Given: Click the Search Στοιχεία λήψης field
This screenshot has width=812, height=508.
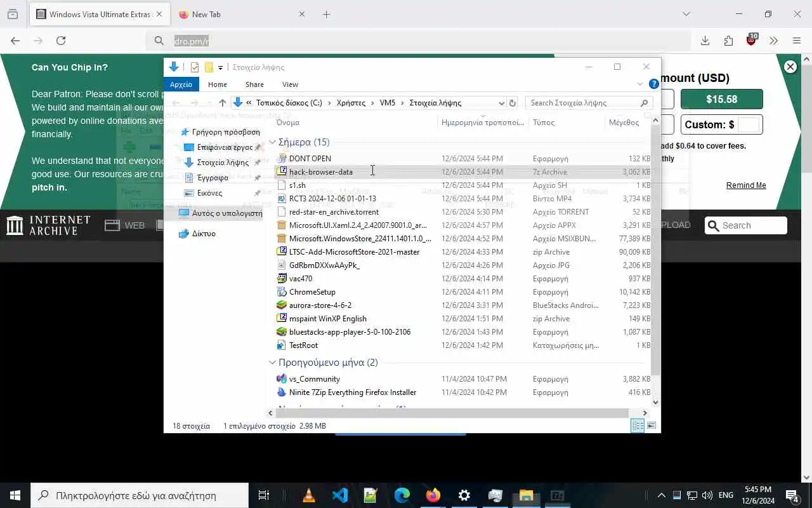Looking at the screenshot, I should pos(590,103).
